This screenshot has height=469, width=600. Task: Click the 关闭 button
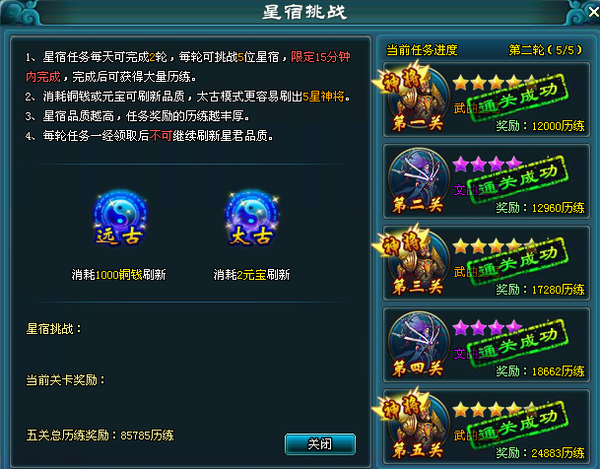pyautogui.click(x=320, y=444)
